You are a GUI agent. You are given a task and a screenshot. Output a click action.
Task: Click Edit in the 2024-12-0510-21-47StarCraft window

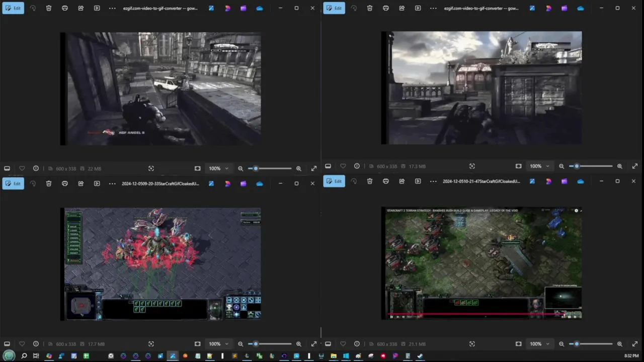pyautogui.click(x=334, y=181)
